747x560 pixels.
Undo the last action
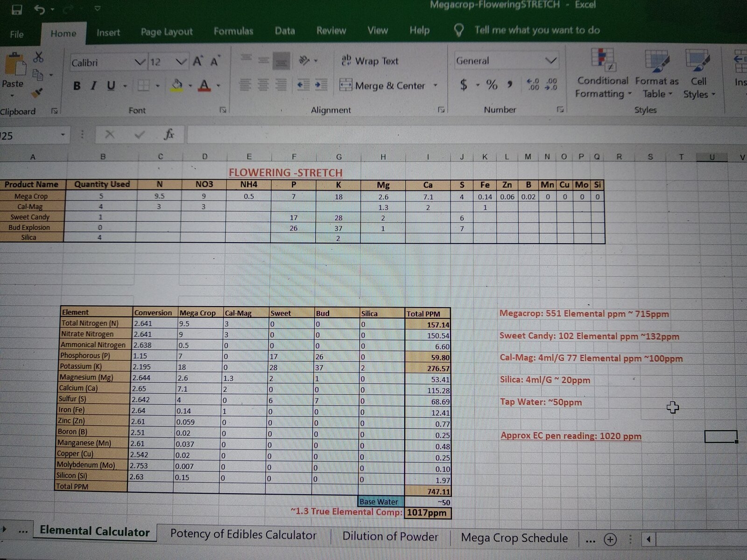39,9
